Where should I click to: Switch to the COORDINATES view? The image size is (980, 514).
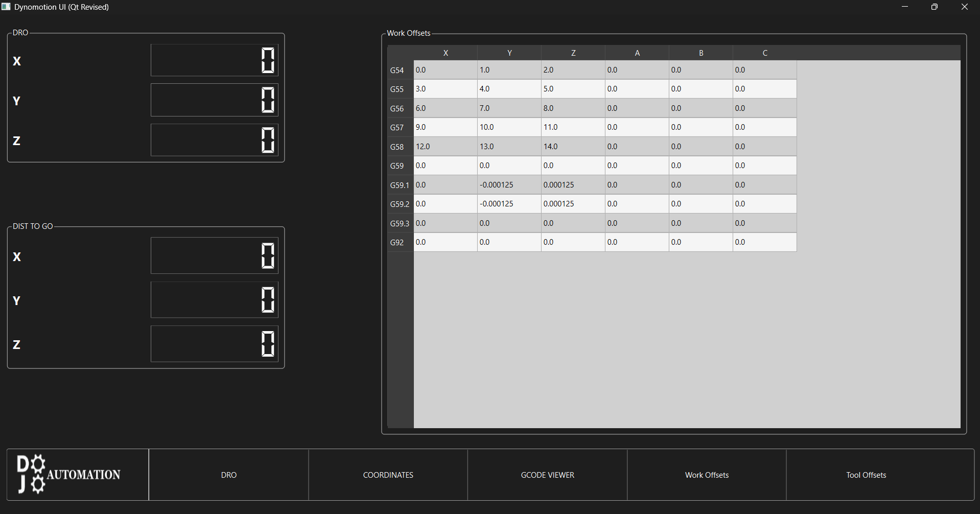(388, 475)
